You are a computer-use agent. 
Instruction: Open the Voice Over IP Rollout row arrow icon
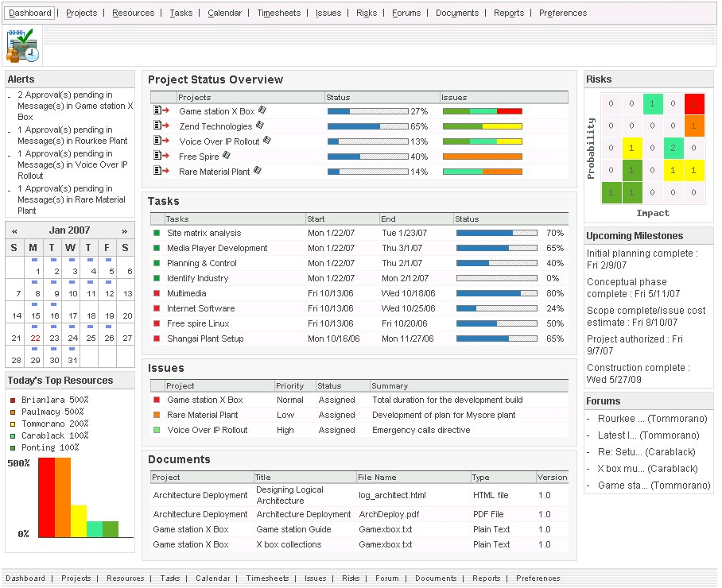click(x=161, y=141)
